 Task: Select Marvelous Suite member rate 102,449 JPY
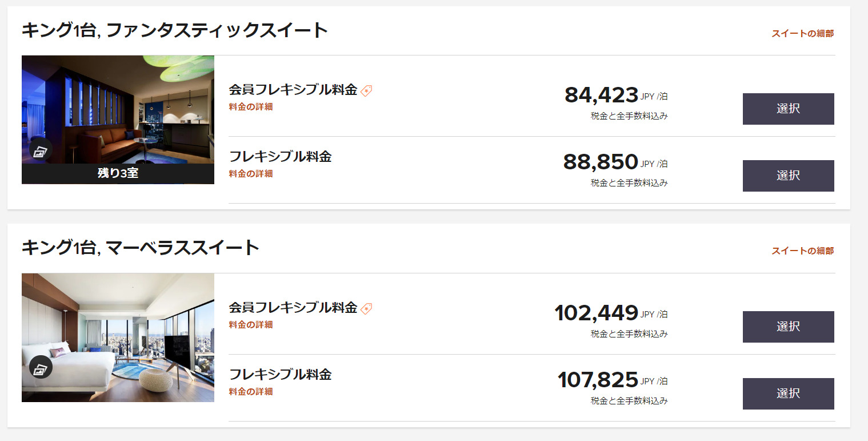coord(788,327)
